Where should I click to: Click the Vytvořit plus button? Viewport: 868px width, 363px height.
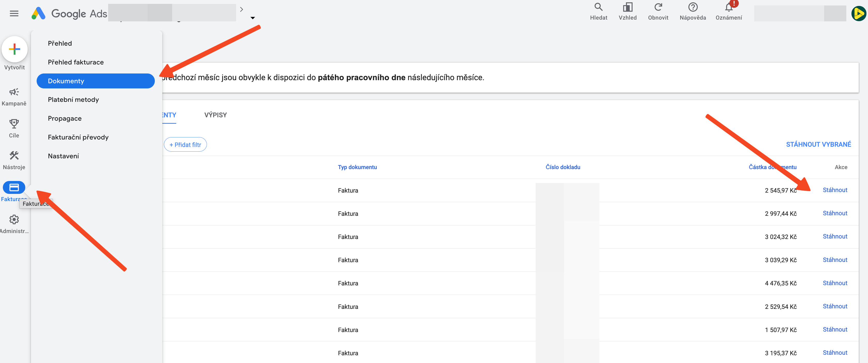[14, 49]
